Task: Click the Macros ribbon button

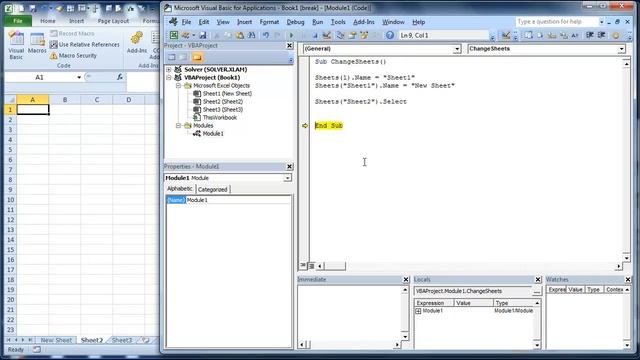Action: 37,43
